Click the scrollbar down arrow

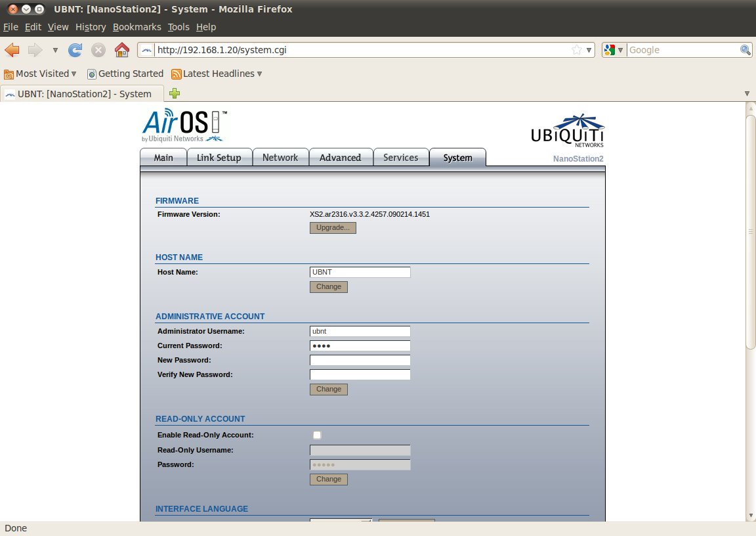(750, 516)
